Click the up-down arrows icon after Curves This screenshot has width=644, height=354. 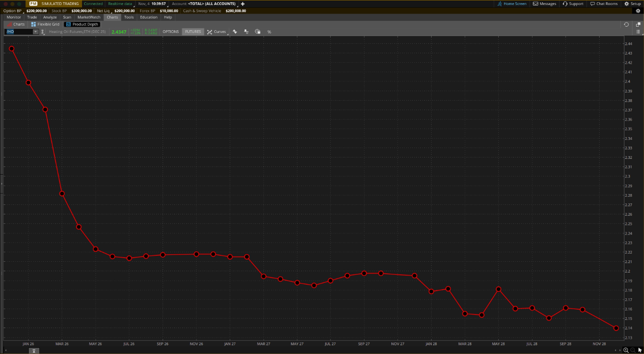[x=235, y=31]
